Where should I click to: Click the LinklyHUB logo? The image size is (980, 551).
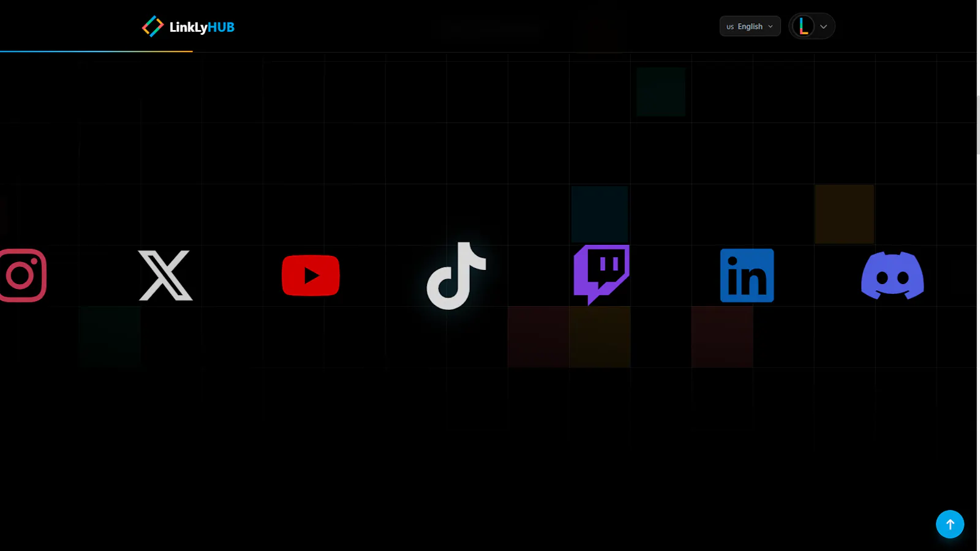pyautogui.click(x=188, y=26)
